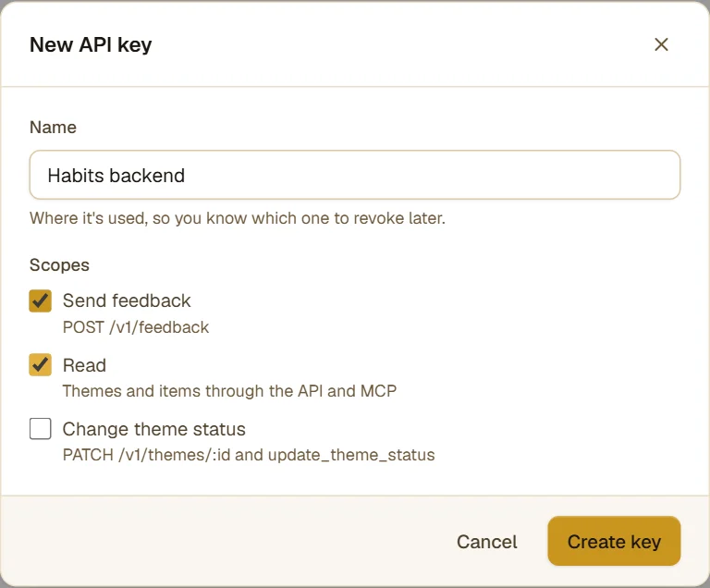Click the 'POST /v1/feedback' description
The image size is (710, 588).
(x=136, y=327)
